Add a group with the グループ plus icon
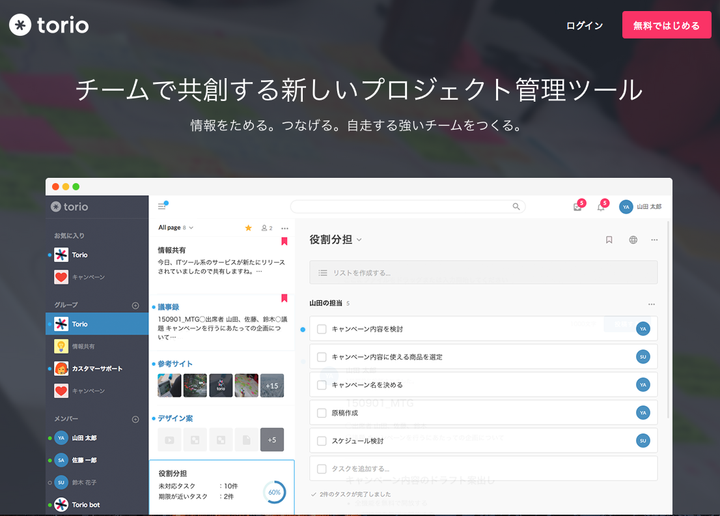720x516 pixels. 135,305
